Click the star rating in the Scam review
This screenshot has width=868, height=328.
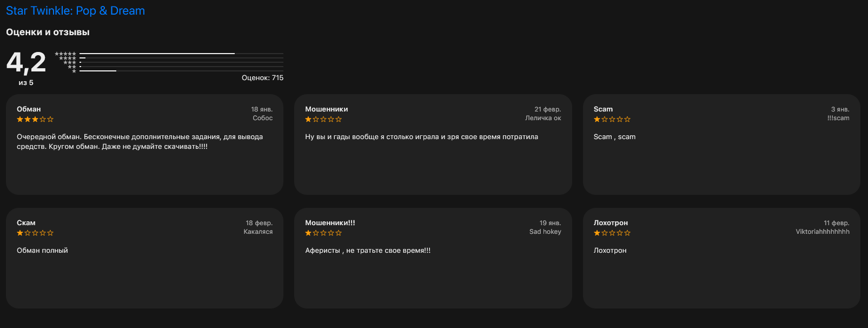click(612, 119)
